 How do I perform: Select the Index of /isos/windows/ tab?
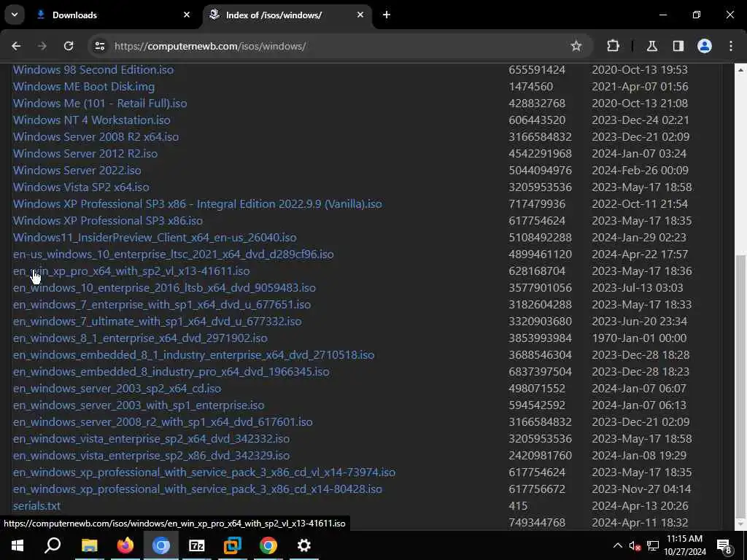pyautogui.click(x=287, y=15)
